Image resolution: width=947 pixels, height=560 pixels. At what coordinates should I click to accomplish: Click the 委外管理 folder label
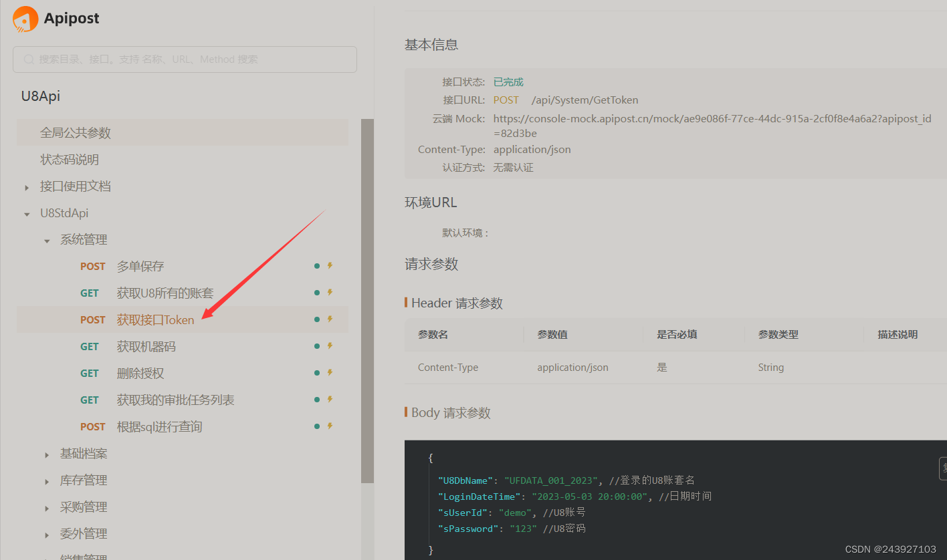click(84, 534)
